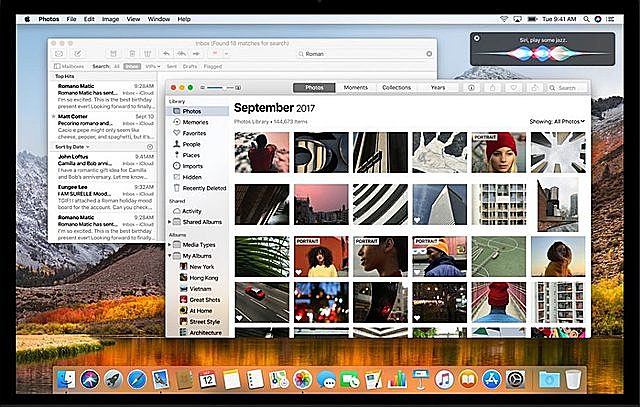This screenshot has width=640, height=407.
Task: Open Safari from the Dock
Action: [x=137, y=380]
